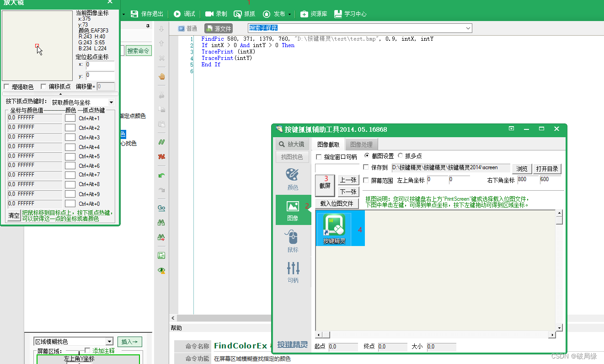
Task: Click the scissors cut icon
Action: [x=161, y=96]
